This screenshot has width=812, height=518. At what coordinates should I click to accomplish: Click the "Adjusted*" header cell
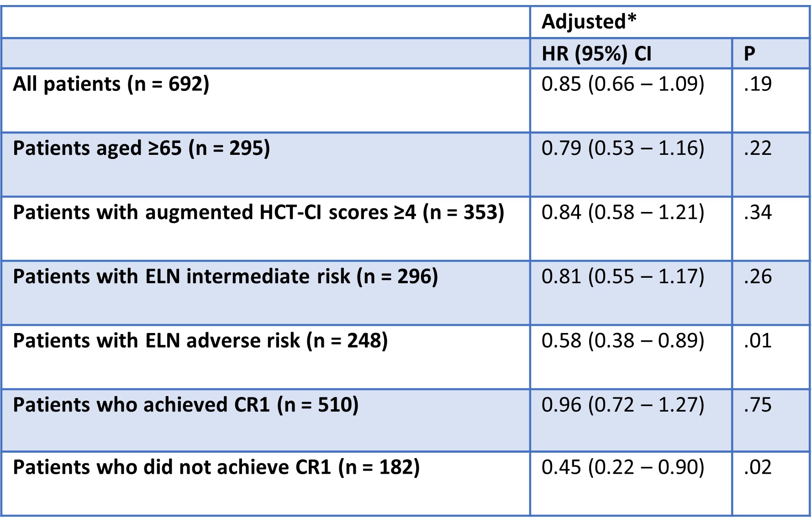pyautogui.click(x=588, y=22)
